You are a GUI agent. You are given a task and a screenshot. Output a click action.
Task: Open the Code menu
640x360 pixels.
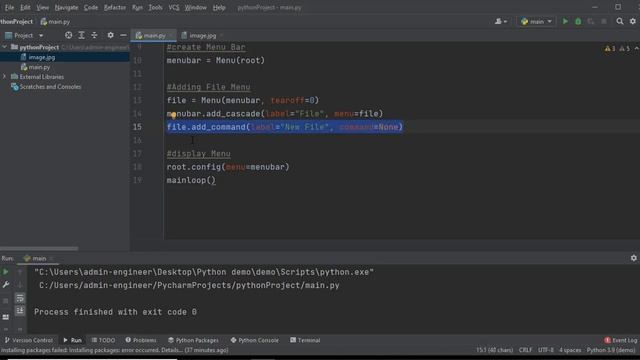91,7
